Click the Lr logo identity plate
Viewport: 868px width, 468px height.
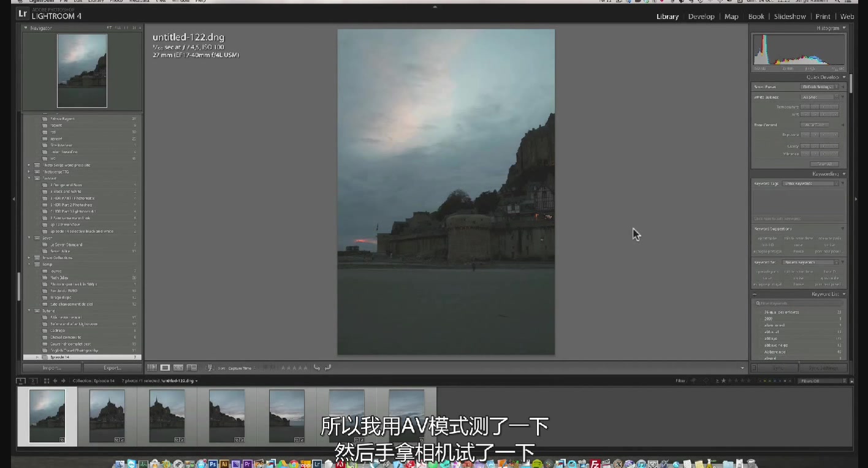22,14
